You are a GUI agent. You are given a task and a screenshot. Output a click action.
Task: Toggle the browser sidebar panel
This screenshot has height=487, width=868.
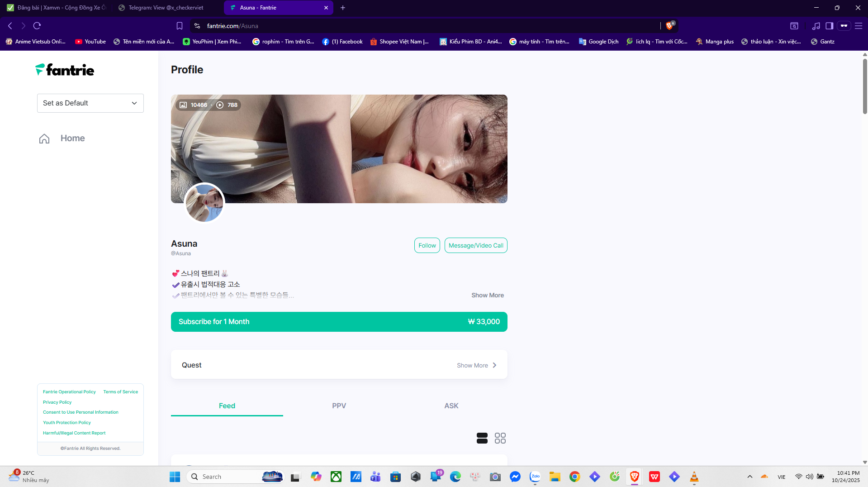[x=829, y=26]
